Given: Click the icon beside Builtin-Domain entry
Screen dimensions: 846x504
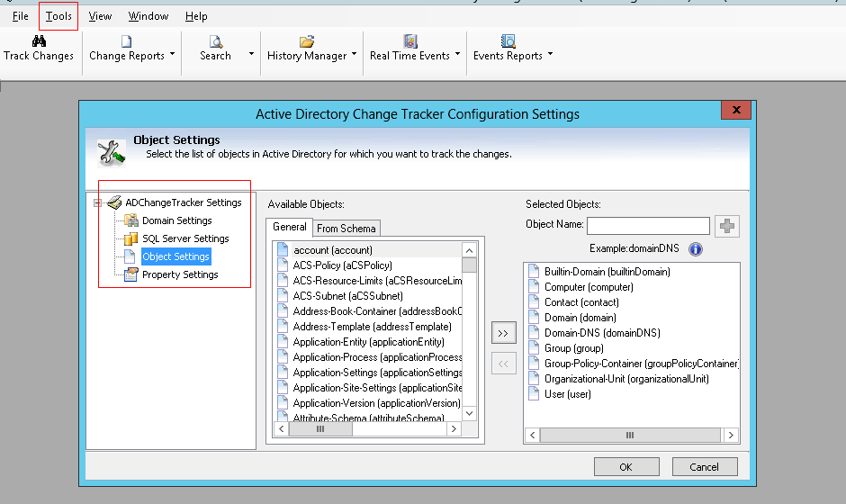Looking at the screenshot, I should coord(534,272).
